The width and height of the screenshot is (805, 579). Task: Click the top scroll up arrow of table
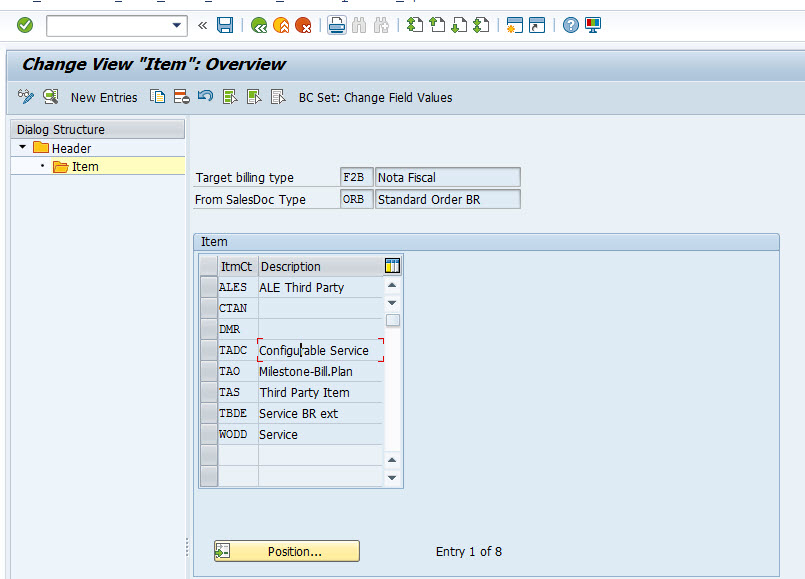click(392, 285)
